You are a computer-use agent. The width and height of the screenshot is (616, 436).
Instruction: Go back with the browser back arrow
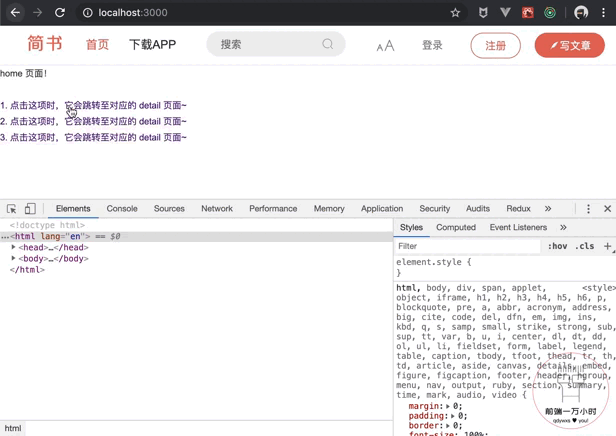pos(15,13)
